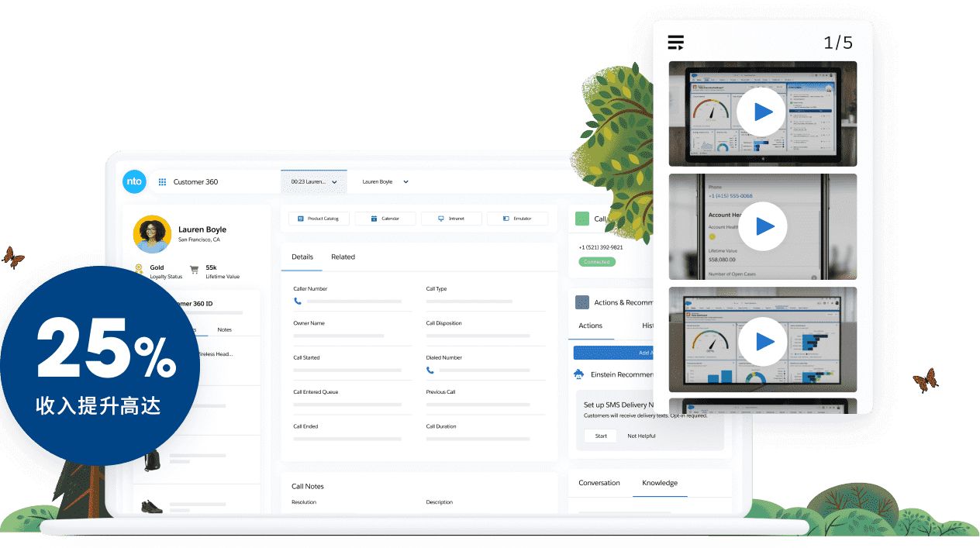Switch to the Conversation tab
The width and height of the screenshot is (980, 548).
599,483
